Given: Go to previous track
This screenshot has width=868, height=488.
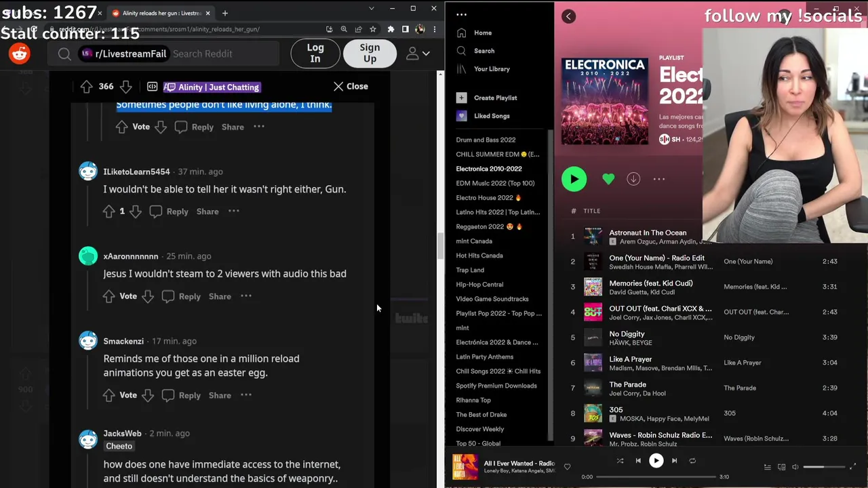Looking at the screenshot, I should (638, 461).
